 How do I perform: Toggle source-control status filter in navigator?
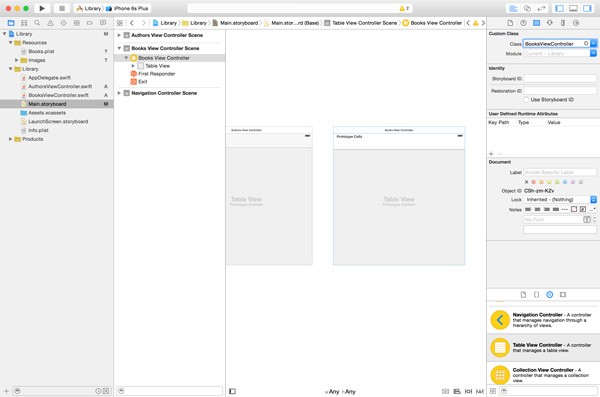click(x=106, y=391)
